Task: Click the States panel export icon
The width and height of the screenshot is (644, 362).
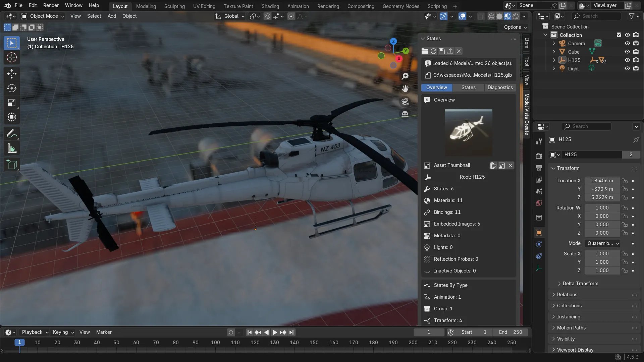Action: point(450,51)
